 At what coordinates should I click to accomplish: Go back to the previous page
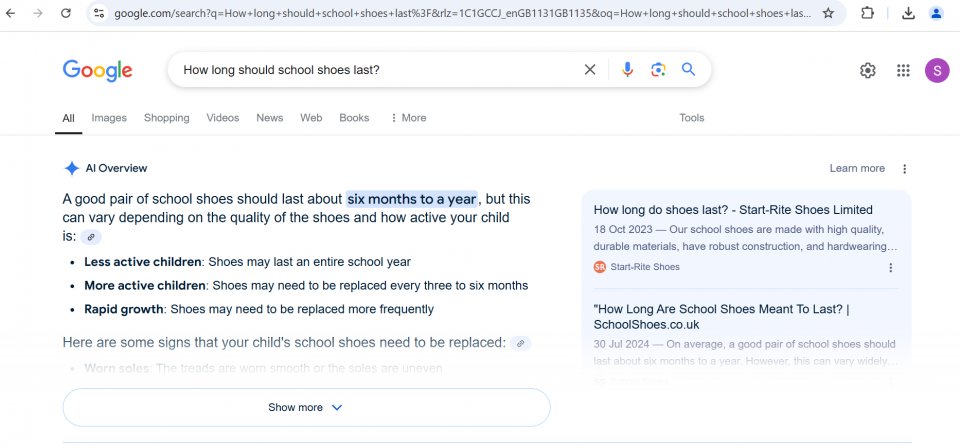10,13
